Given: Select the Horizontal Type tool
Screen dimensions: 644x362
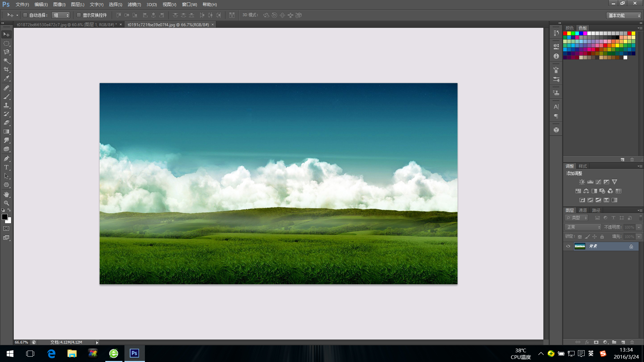Looking at the screenshot, I should click(6, 167).
